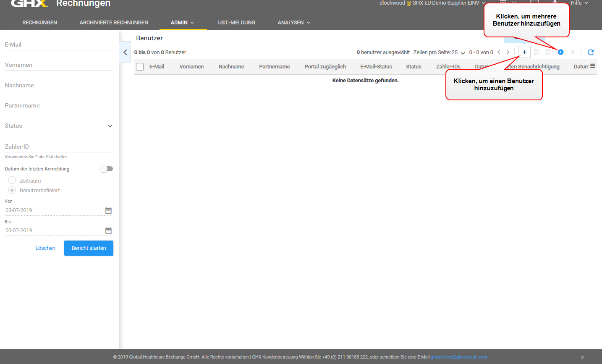Image resolution: width=602 pixels, height=364 pixels.
Task: Open the UST.-MELDUNG tab
Action: coord(236,23)
